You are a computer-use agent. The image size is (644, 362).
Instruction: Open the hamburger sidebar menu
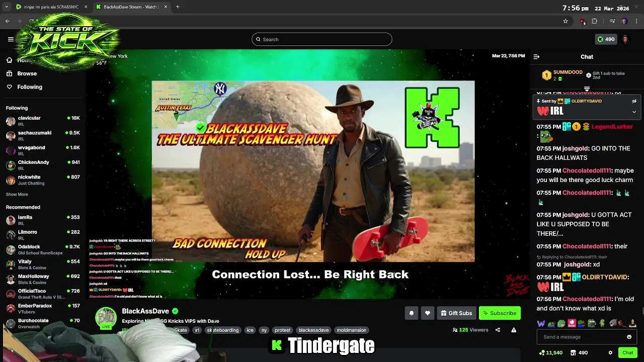(x=11, y=39)
